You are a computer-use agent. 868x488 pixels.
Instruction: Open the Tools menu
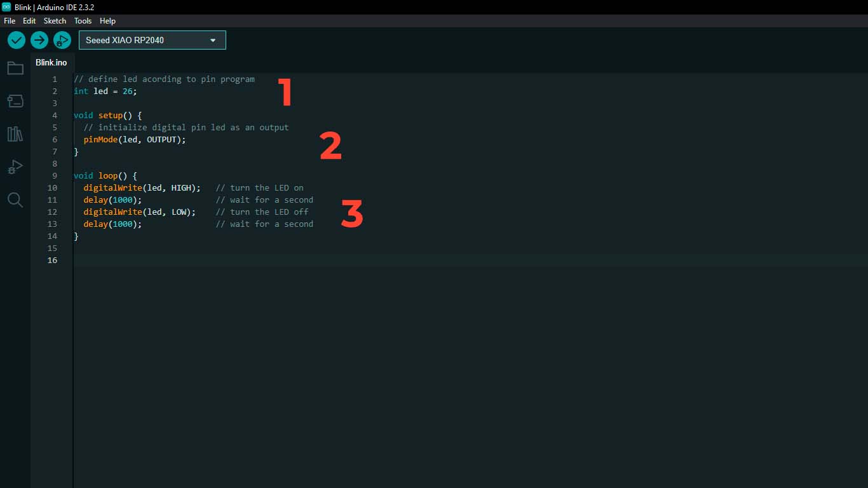tap(83, 21)
